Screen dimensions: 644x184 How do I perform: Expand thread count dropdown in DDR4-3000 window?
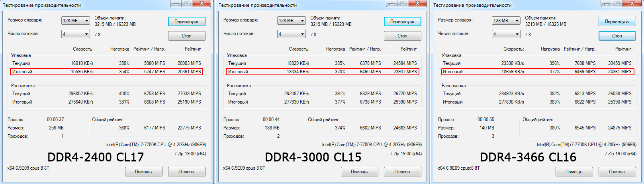292,34
